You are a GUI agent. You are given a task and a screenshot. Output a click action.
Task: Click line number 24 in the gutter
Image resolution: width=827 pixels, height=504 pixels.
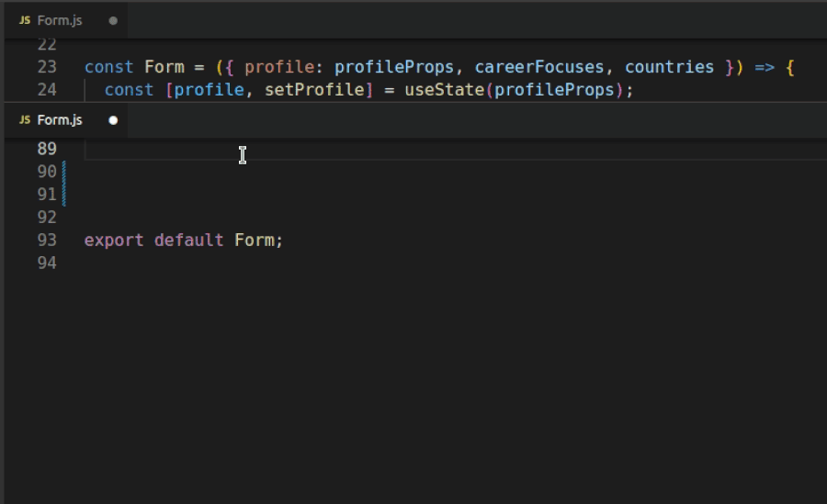47,90
